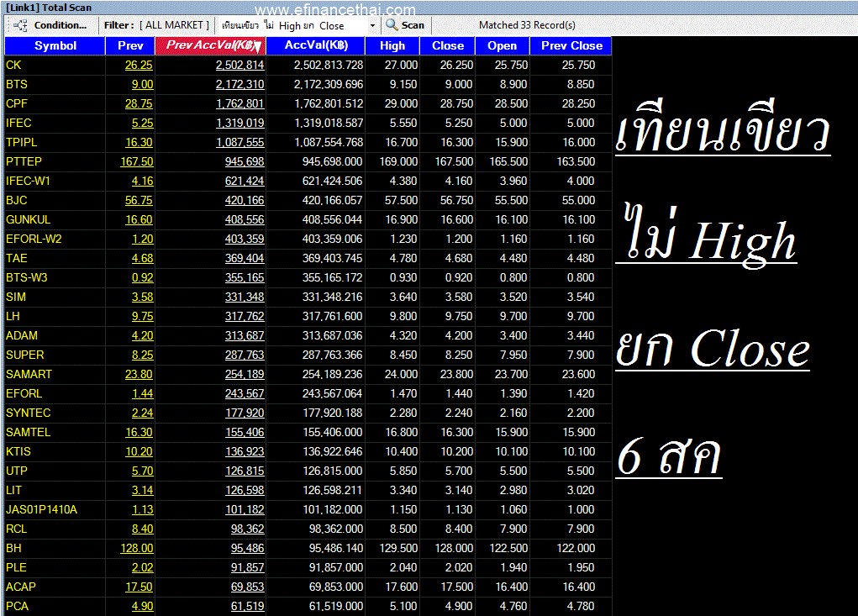The width and height of the screenshot is (858, 616).
Task: Select the IFEC-W1 symbol
Action: [x=28, y=181]
